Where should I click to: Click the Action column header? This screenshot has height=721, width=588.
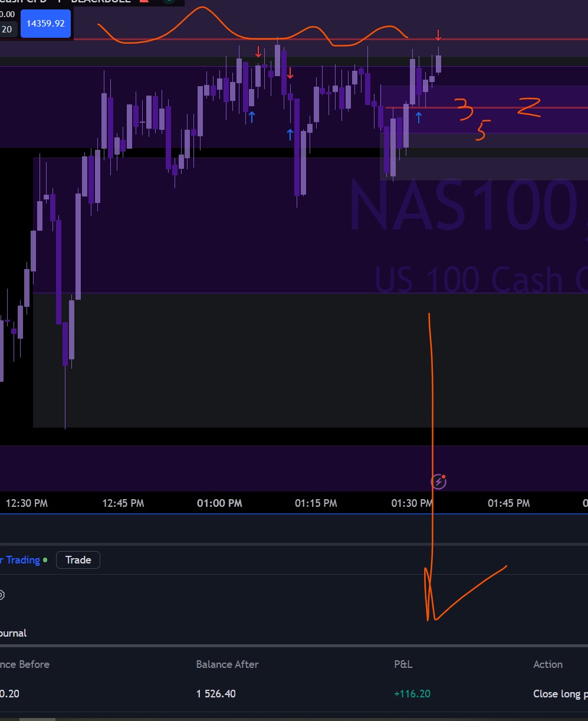[x=548, y=664]
